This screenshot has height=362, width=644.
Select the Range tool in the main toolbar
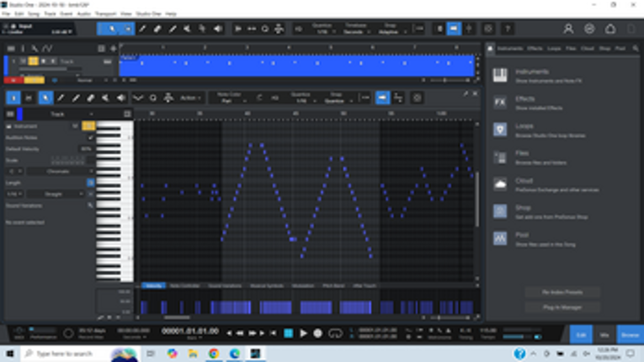pyautogui.click(x=128, y=29)
